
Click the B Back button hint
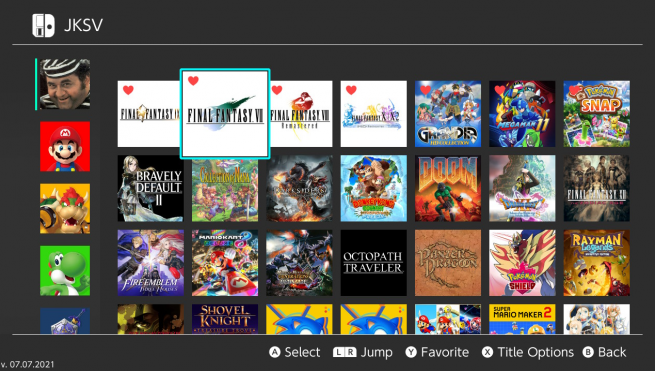(x=604, y=352)
